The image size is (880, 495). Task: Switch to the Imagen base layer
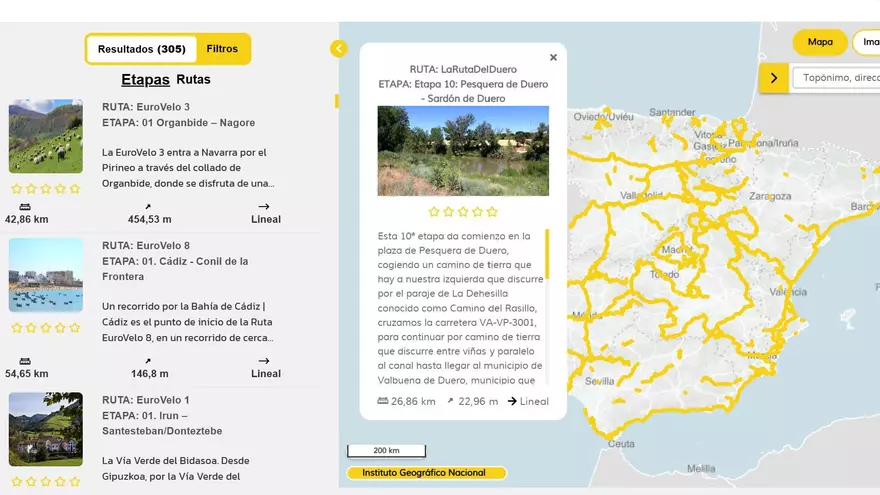coord(867,42)
